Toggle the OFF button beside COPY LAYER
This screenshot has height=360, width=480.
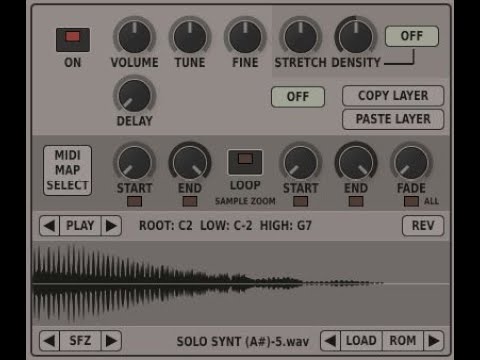click(298, 97)
